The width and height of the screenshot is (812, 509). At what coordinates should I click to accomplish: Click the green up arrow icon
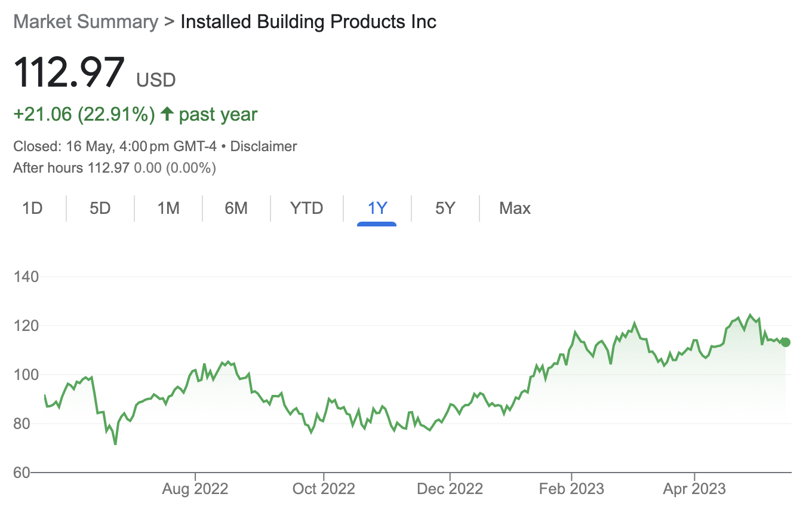[x=167, y=114]
